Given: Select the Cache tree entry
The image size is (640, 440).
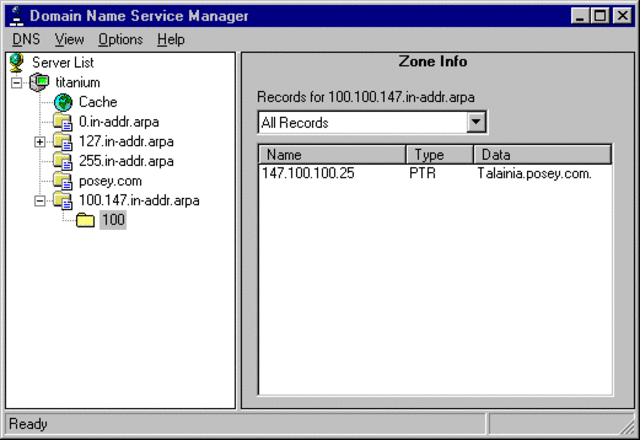Looking at the screenshot, I should (98, 102).
